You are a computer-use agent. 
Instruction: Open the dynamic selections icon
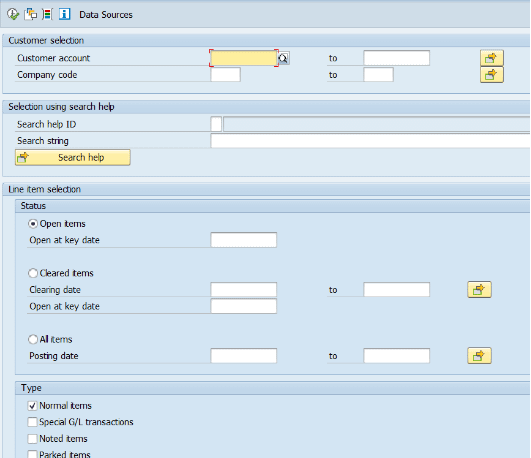click(x=47, y=14)
